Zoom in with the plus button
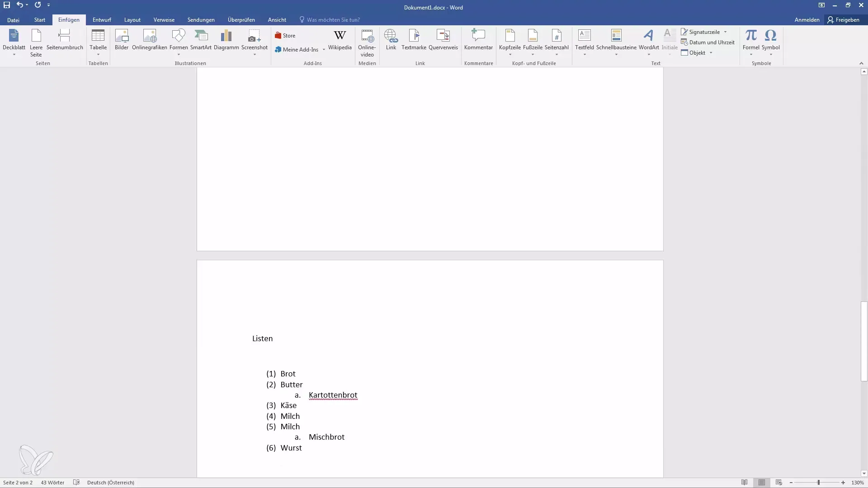Screen dimensions: 868x488 click(x=843, y=483)
